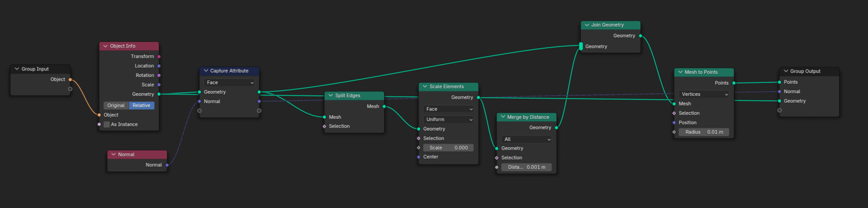
Task: Click the Scale output socket on Object Info
Action: [159, 85]
